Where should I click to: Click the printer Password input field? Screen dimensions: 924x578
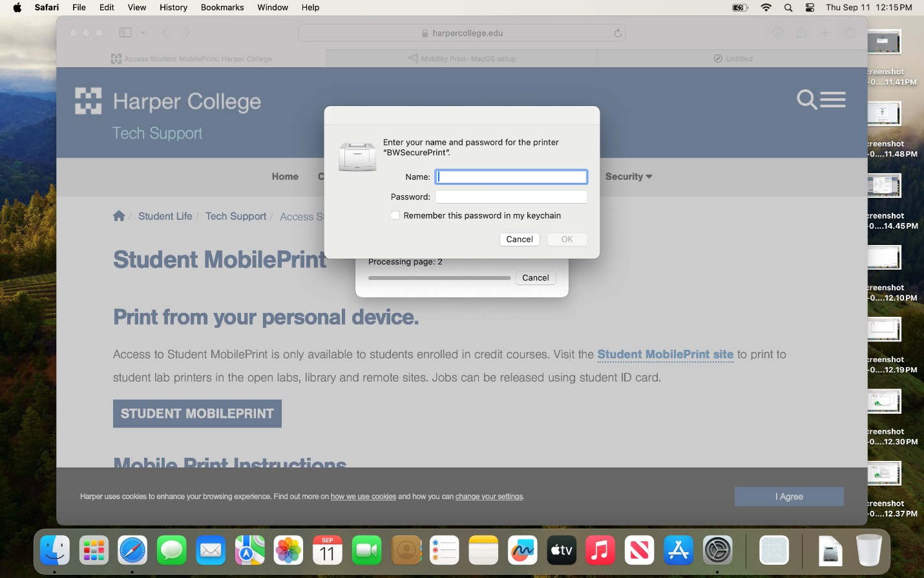(x=510, y=197)
